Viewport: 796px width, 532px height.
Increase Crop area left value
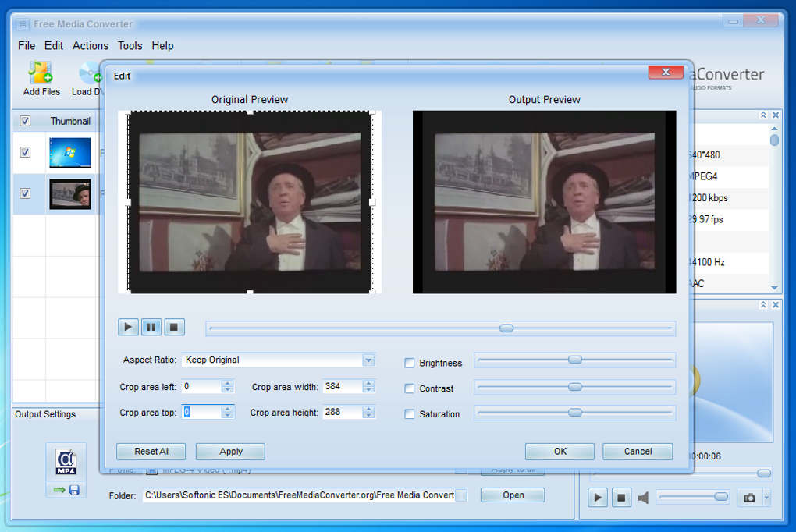tap(227, 383)
